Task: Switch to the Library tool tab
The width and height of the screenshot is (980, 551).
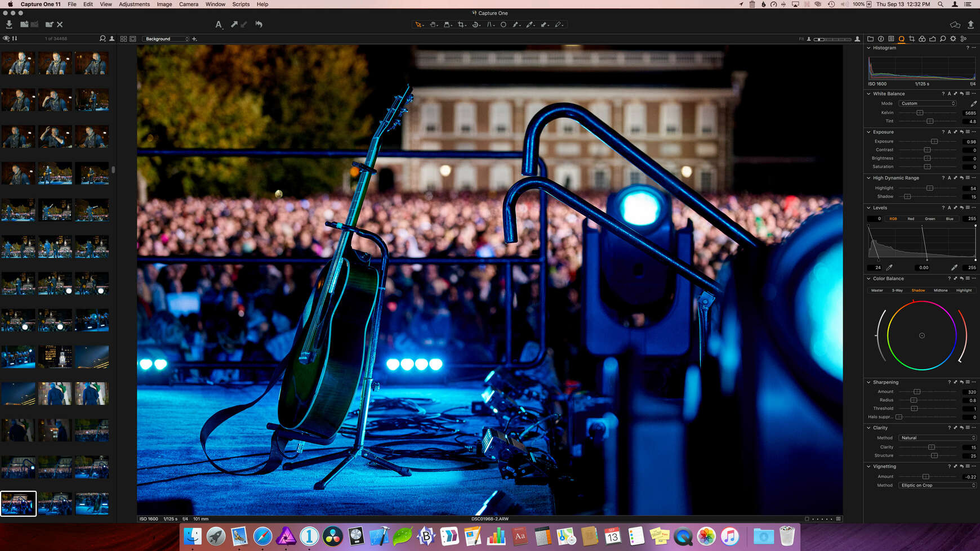Action: point(871,39)
